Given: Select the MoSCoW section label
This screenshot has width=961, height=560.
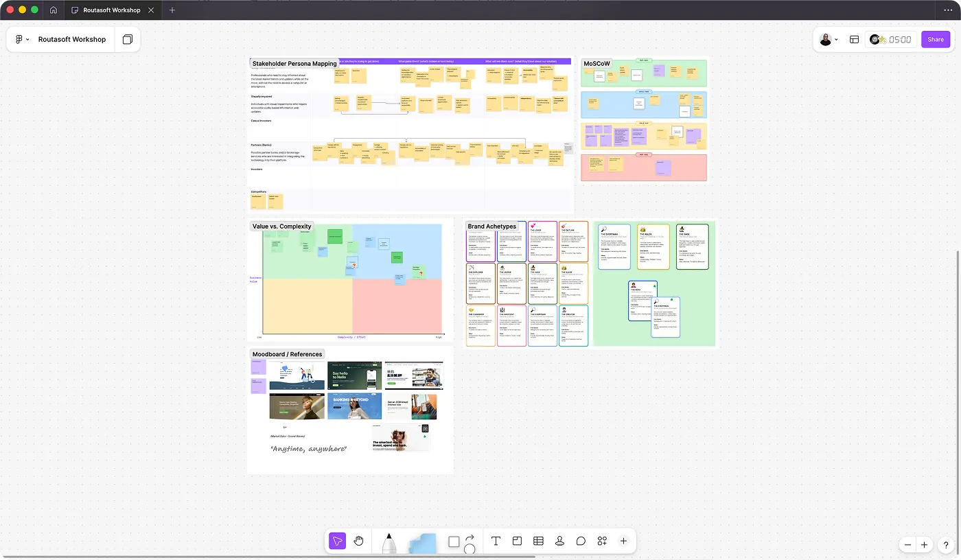Looking at the screenshot, I should pyautogui.click(x=597, y=64).
